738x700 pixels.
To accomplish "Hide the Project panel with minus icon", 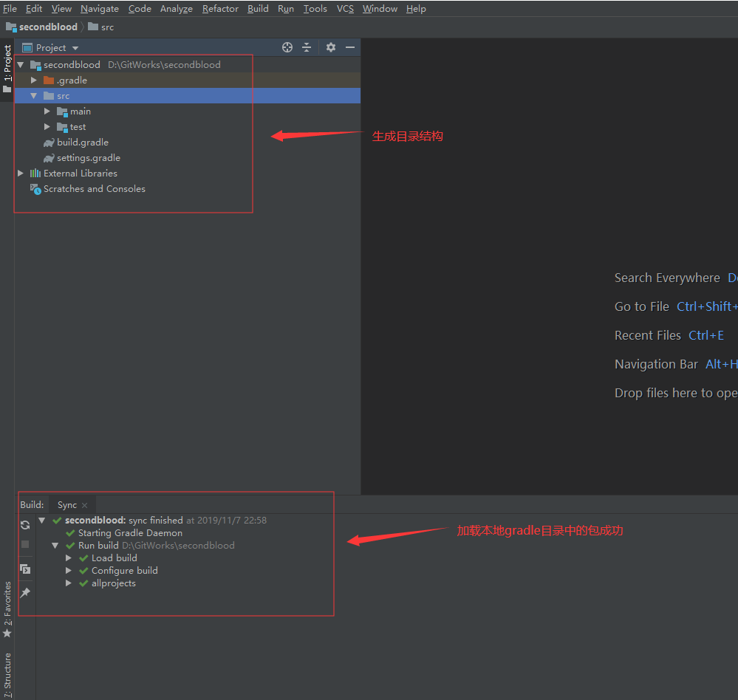I will pos(350,47).
